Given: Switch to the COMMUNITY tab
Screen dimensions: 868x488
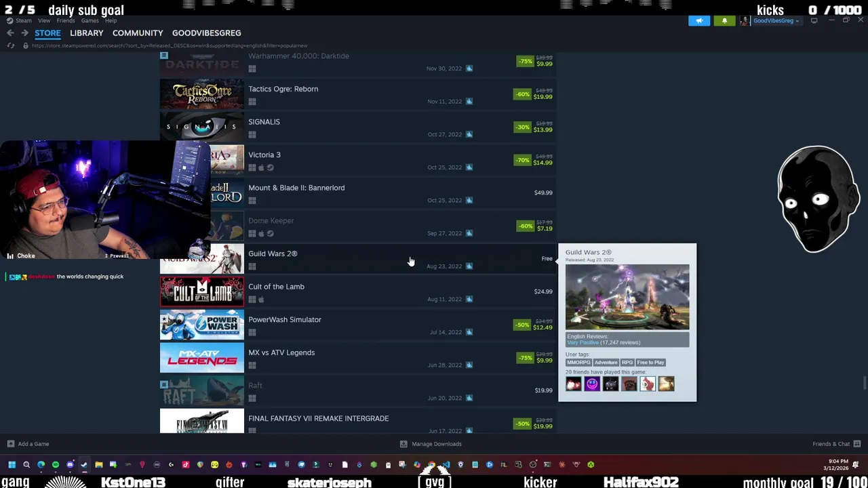Looking at the screenshot, I should pos(138,33).
